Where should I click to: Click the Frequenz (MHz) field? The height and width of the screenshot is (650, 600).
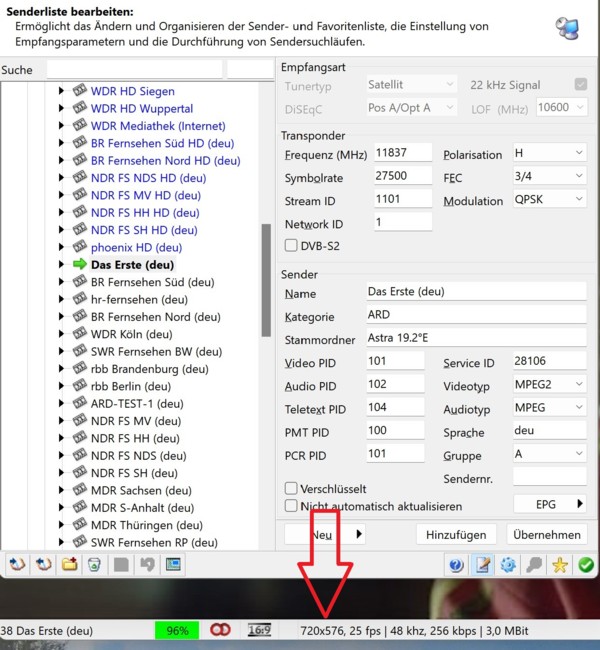403,153
